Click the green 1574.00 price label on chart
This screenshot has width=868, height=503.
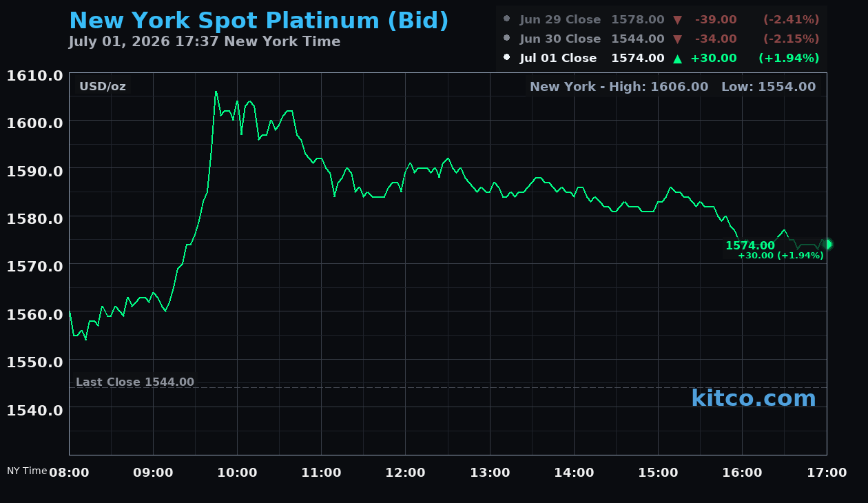(750, 245)
